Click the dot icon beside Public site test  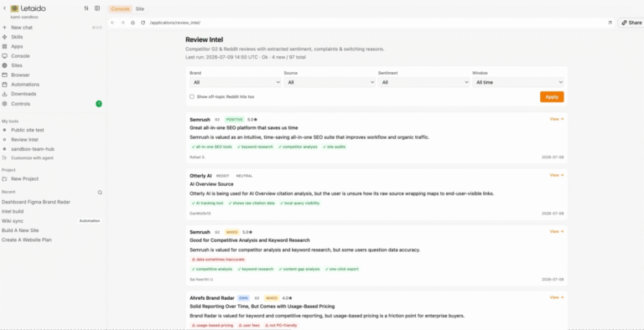pos(4,130)
